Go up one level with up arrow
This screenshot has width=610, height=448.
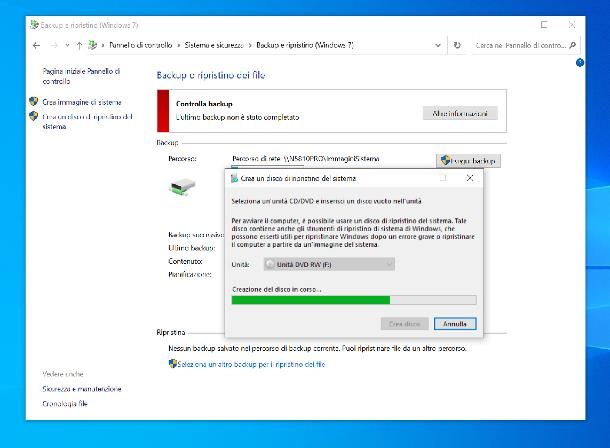click(x=79, y=46)
